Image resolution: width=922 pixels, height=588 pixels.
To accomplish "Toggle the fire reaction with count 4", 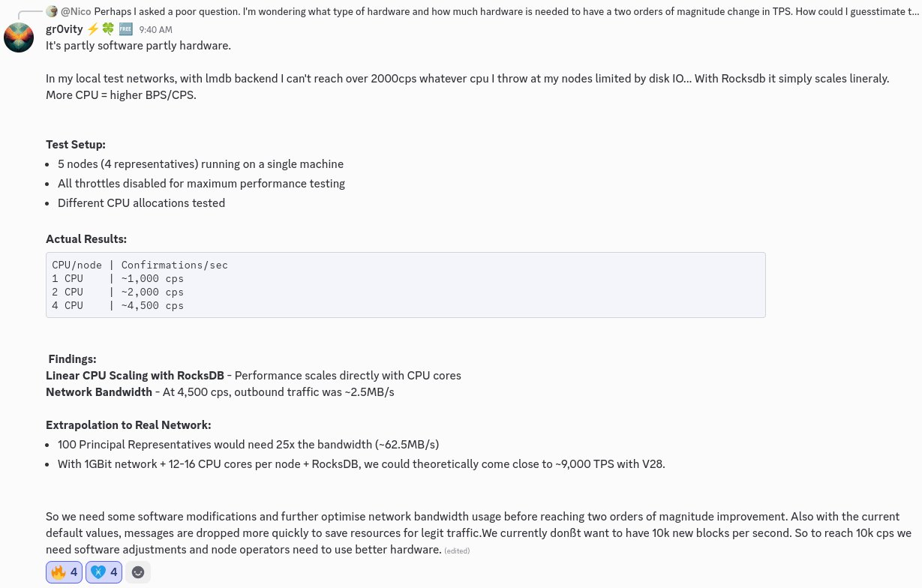I will coord(65,572).
